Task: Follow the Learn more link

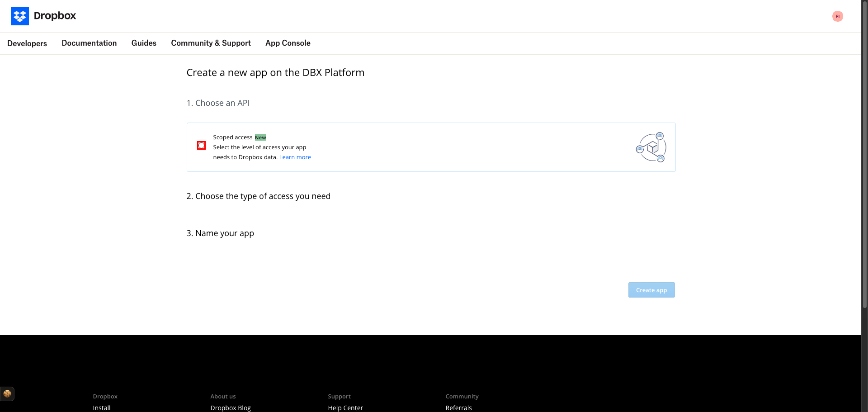Action: [295, 157]
